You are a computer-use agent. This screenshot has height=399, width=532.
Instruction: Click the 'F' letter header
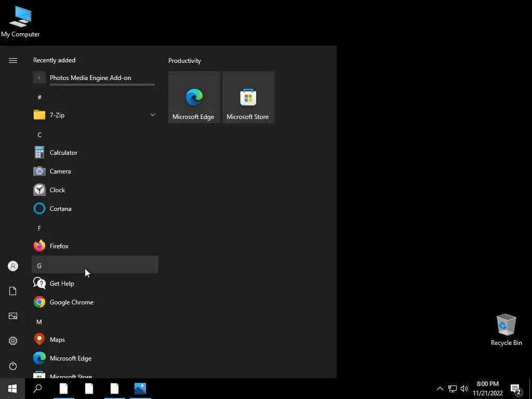[95, 228]
